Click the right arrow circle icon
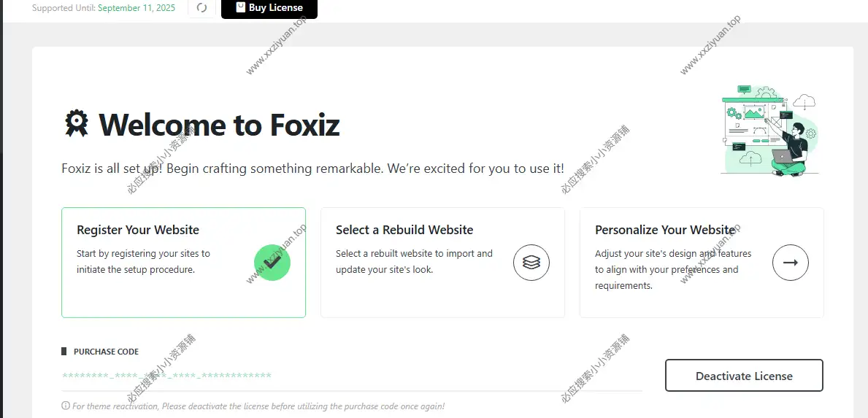The height and width of the screenshot is (418, 868). [790, 263]
